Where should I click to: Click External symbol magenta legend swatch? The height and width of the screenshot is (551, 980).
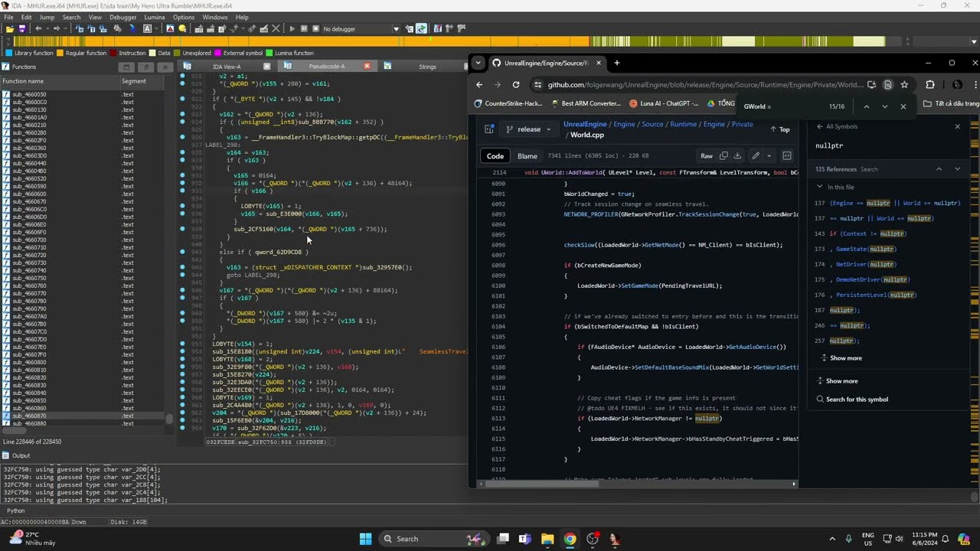click(x=218, y=54)
